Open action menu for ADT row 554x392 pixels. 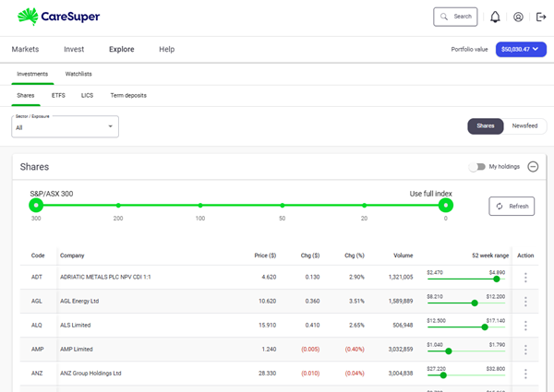click(x=525, y=278)
